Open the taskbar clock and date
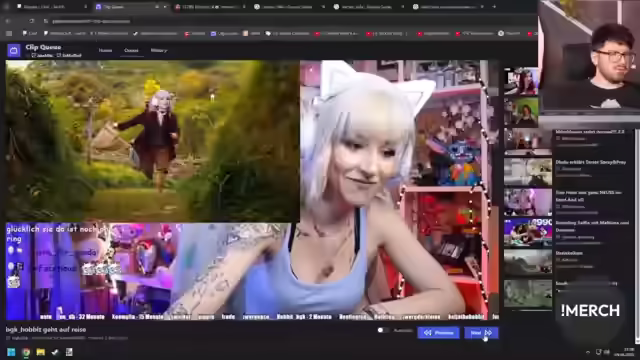The width and height of the screenshot is (640, 360). (x=629, y=352)
